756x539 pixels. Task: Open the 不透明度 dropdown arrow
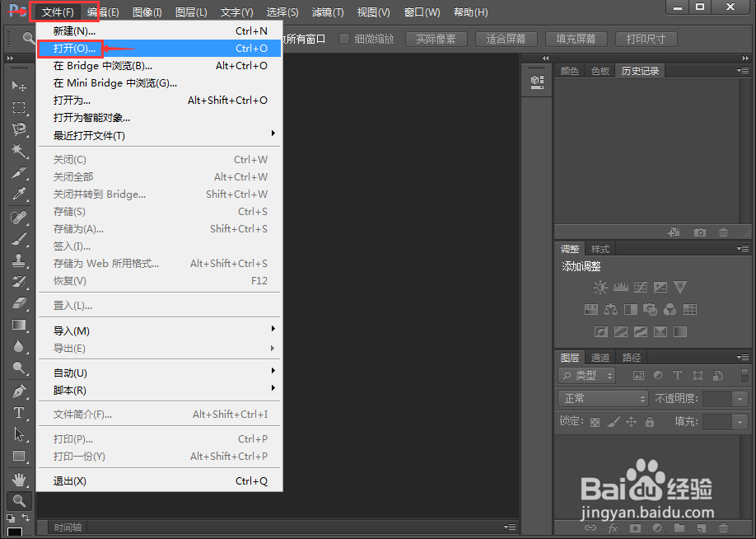pyautogui.click(x=740, y=399)
